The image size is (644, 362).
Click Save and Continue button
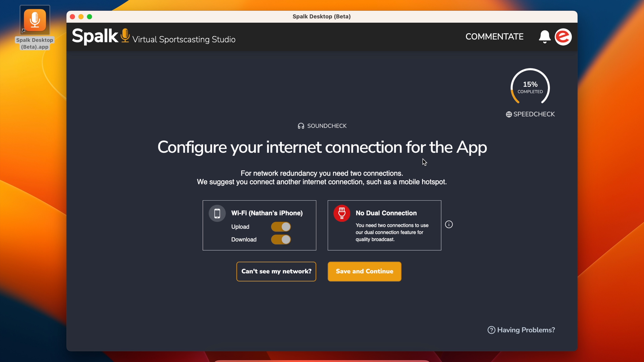[x=365, y=271]
